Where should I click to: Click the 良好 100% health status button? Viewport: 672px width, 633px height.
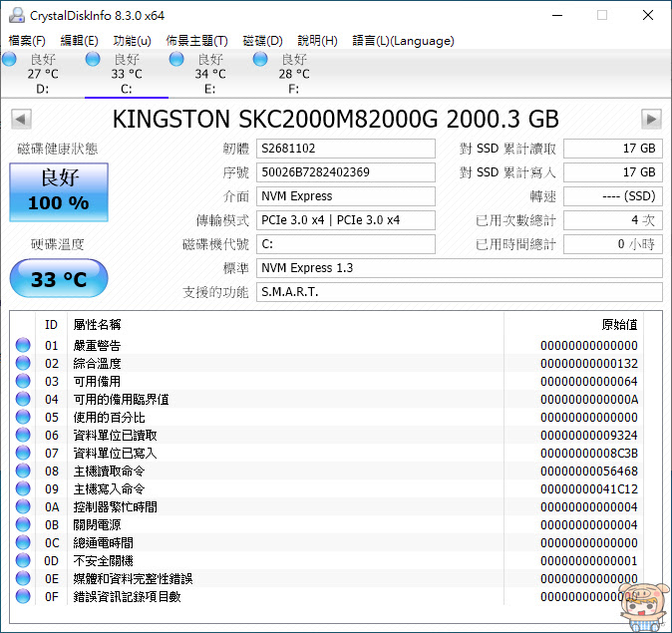point(59,192)
